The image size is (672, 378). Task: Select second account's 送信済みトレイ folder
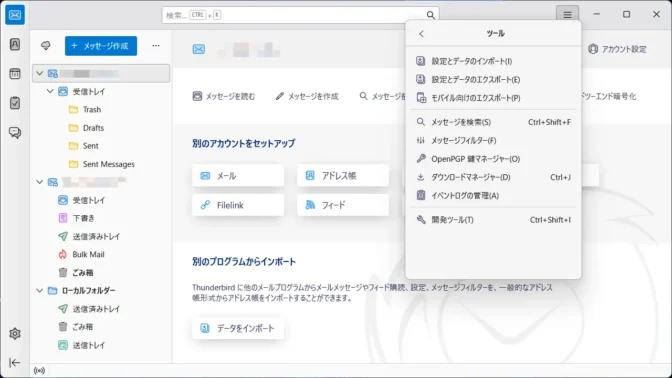tap(101, 236)
